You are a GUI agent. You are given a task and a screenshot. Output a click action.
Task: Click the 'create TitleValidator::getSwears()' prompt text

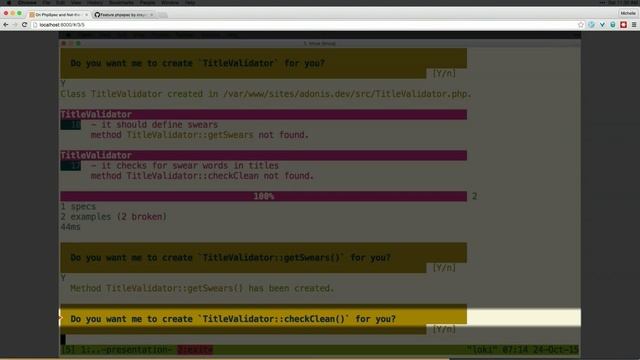click(x=231, y=258)
